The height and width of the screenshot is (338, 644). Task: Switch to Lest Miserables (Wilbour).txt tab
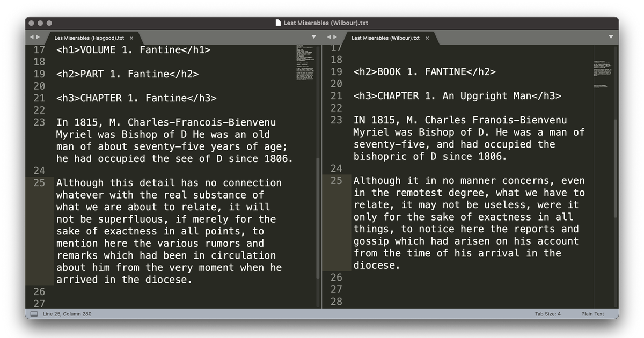click(385, 38)
